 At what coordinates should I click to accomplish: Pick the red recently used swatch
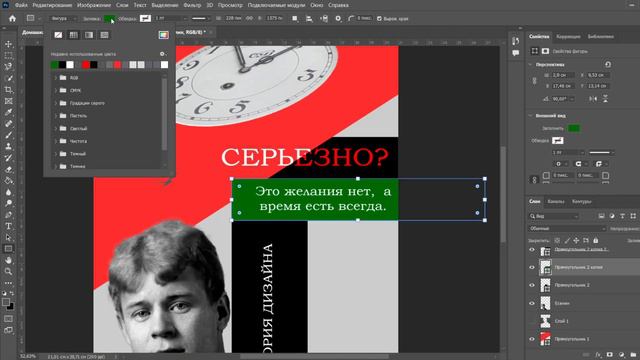[86, 64]
